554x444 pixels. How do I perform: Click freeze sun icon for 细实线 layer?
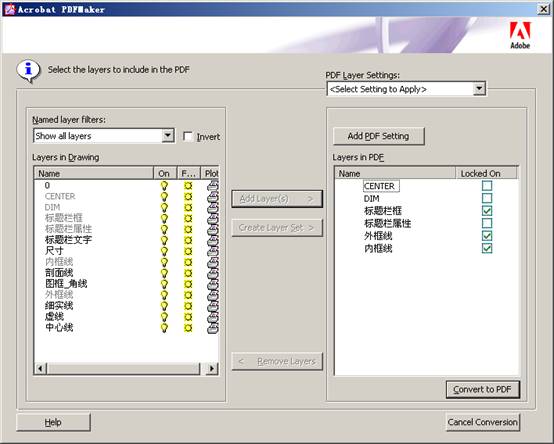[188, 306]
